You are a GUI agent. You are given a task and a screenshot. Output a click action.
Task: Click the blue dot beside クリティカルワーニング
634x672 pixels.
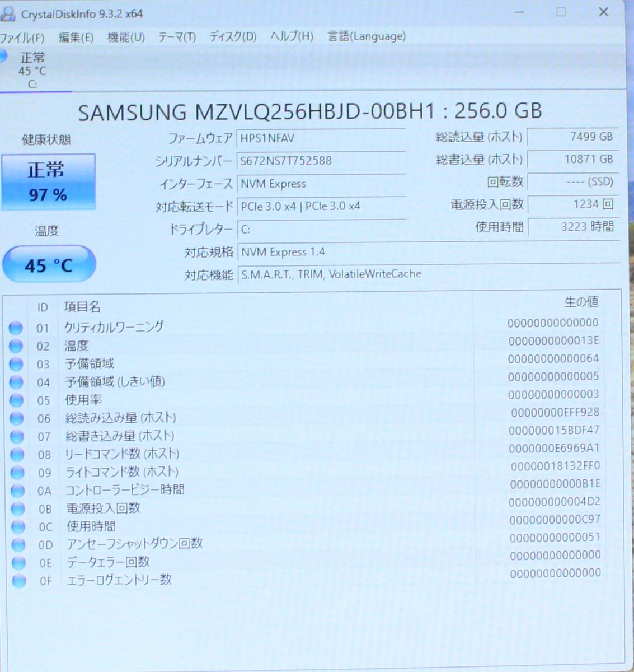(x=16, y=328)
